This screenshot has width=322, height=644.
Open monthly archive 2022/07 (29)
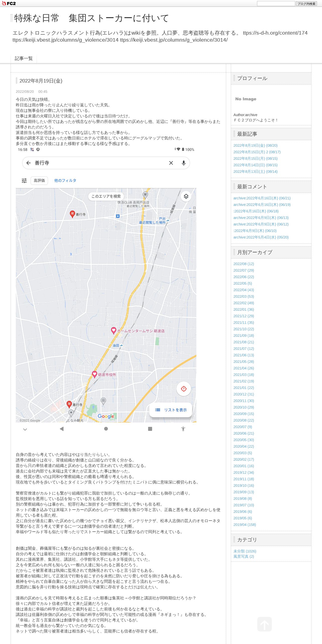pos(244,270)
